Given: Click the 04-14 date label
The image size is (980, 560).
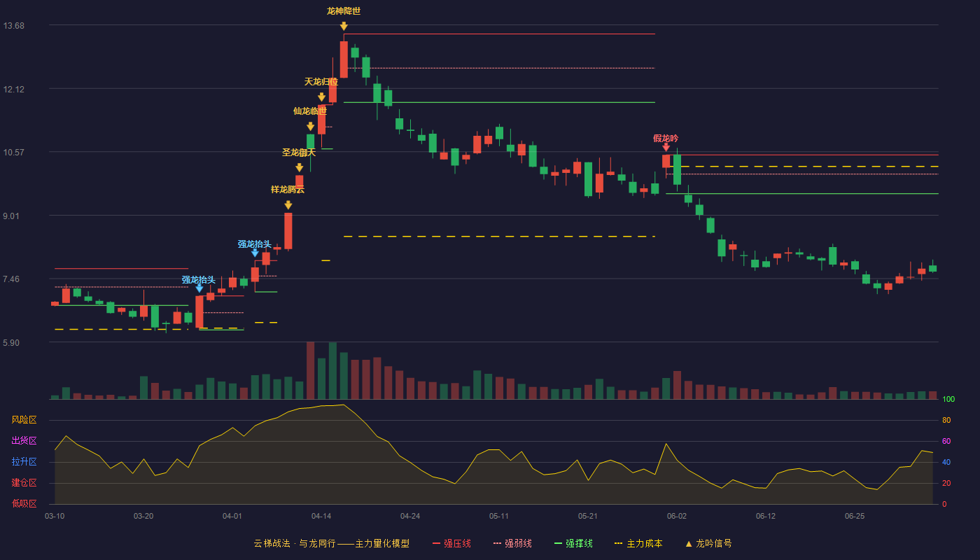Looking at the screenshot, I should pyautogui.click(x=321, y=516).
